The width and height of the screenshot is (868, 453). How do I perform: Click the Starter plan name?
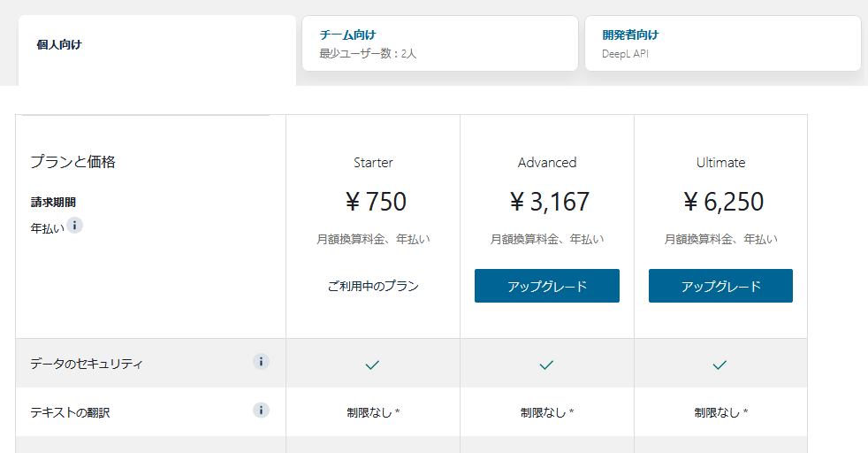tap(373, 163)
